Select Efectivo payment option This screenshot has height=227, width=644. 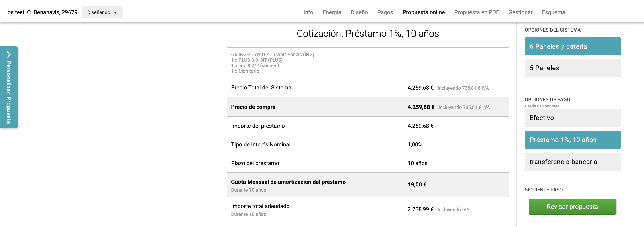pos(573,118)
